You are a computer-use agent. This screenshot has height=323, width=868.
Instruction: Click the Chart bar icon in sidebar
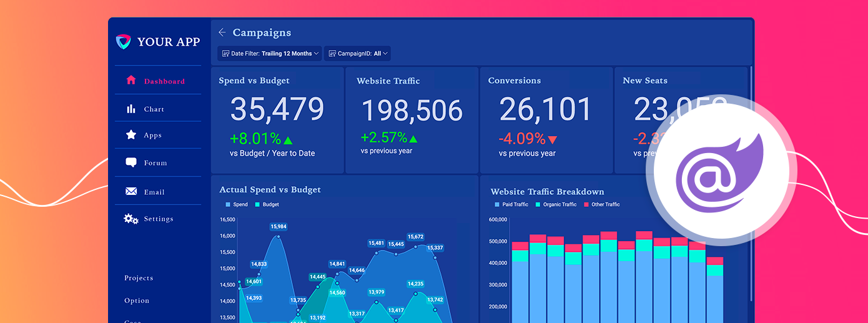tap(131, 109)
